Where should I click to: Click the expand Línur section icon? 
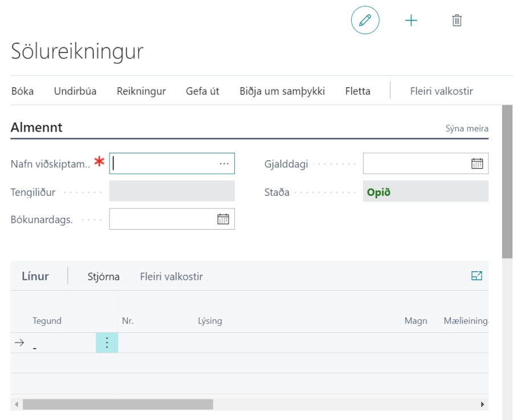coord(477,276)
